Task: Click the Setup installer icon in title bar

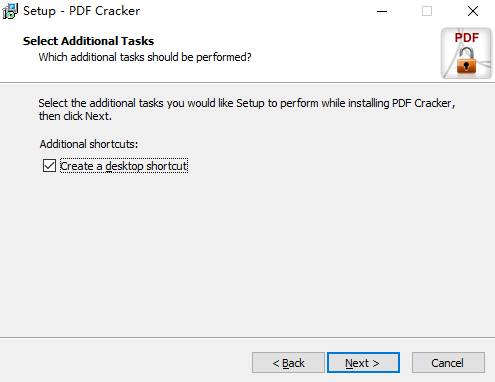Action: pyautogui.click(x=10, y=11)
